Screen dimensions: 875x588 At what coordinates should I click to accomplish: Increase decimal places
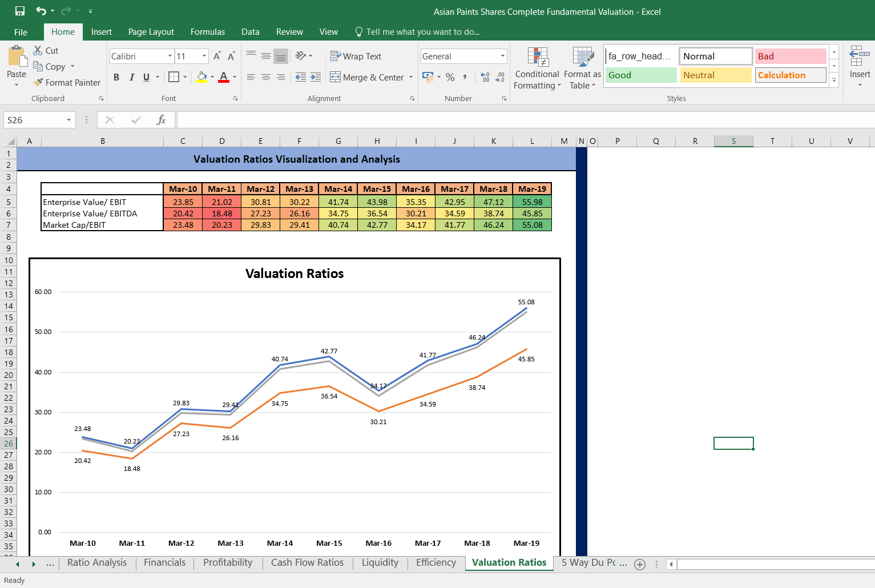(x=485, y=77)
